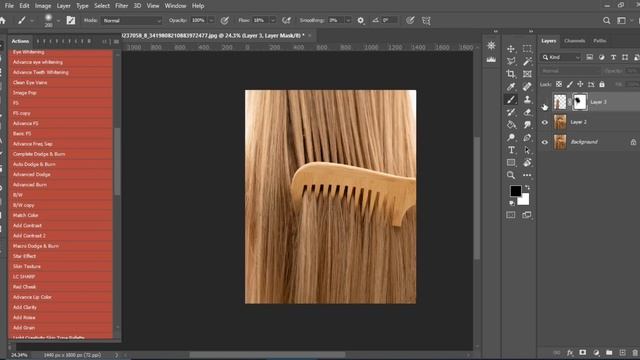
Task: Switch to the Channels tab
Action: click(x=574, y=41)
